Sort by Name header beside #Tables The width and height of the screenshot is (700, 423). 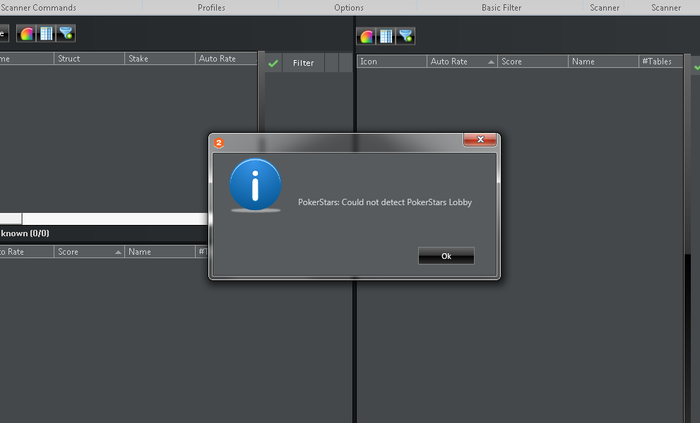pyautogui.click(x=603, y=62)
